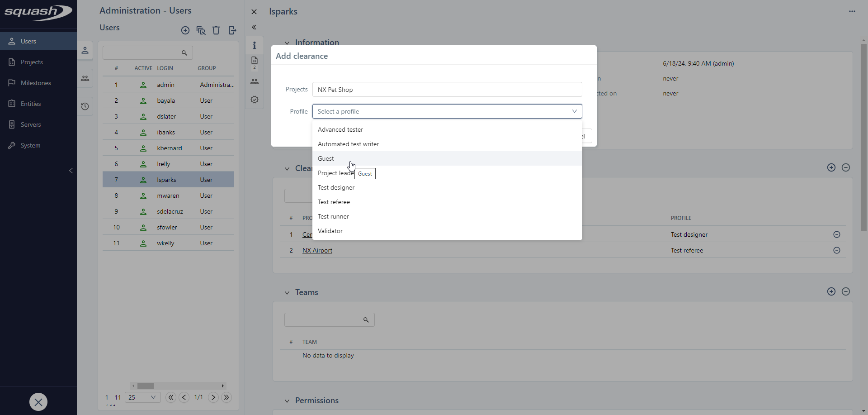This screenshot has height=415, width=868.
Task: Open the NX Airport project link
Action: tap(317, 250)
